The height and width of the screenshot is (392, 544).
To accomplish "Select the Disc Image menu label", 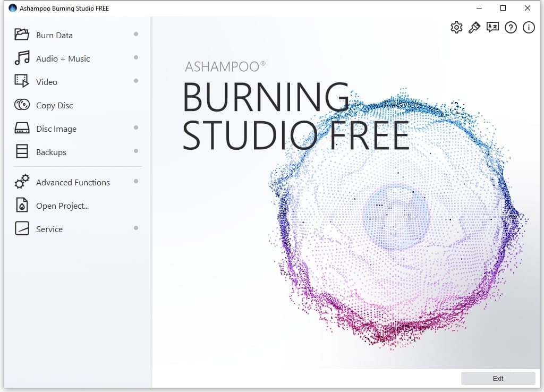I will click(x=56, y=129).
